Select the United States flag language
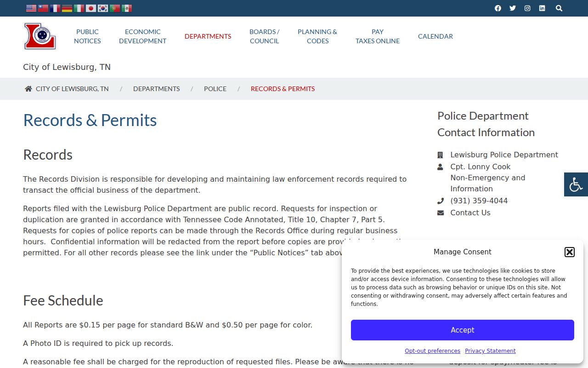 pos(31,8)
